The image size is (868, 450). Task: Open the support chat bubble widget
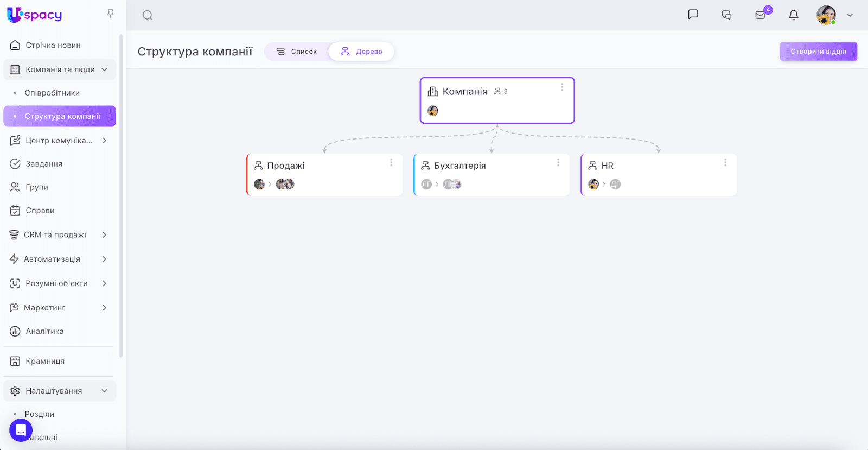pos(21,430)
